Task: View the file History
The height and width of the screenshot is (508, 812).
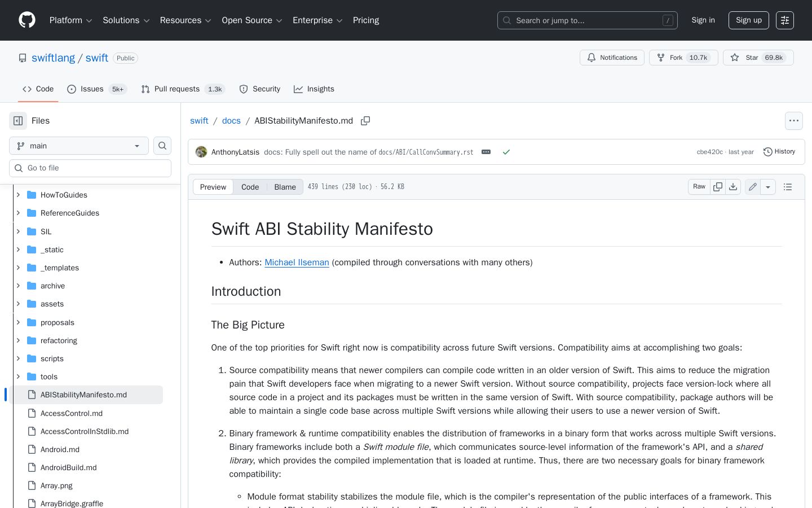Action: (779, 152)
